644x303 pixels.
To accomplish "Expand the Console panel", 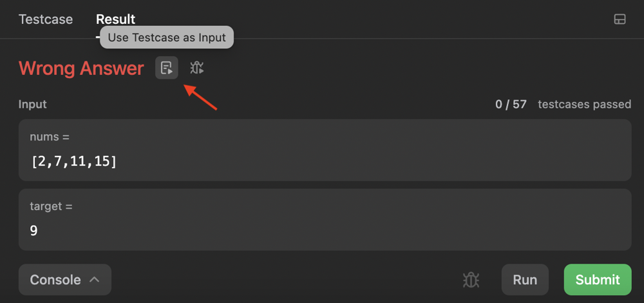I will 65,280.
